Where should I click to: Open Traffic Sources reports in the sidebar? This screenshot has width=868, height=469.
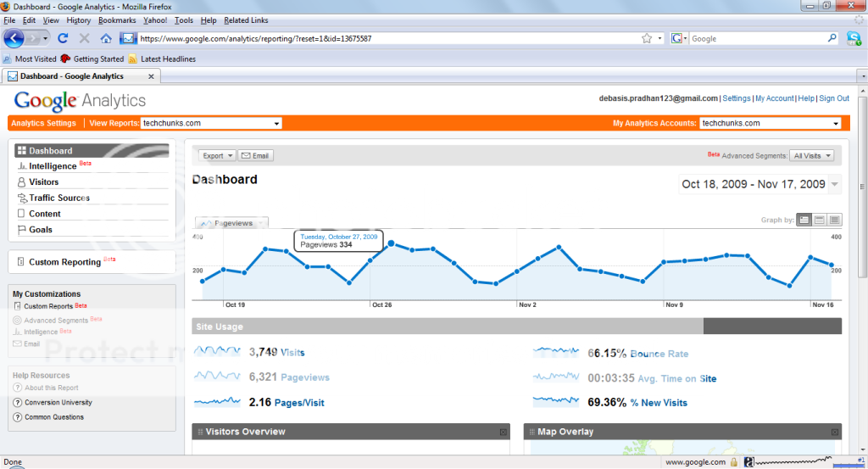tap(59, 198)
